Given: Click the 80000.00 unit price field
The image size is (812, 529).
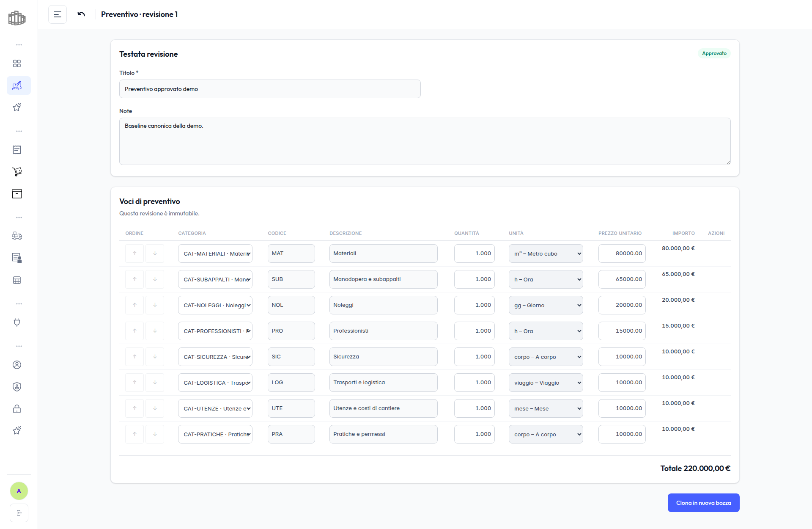Looking at the screenshot, I should click(x=622, y=253).
